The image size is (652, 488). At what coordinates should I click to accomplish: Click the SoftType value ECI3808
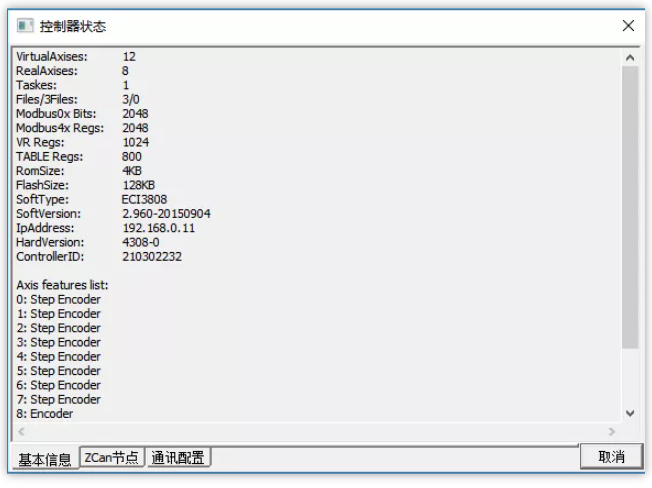[144, 200]
